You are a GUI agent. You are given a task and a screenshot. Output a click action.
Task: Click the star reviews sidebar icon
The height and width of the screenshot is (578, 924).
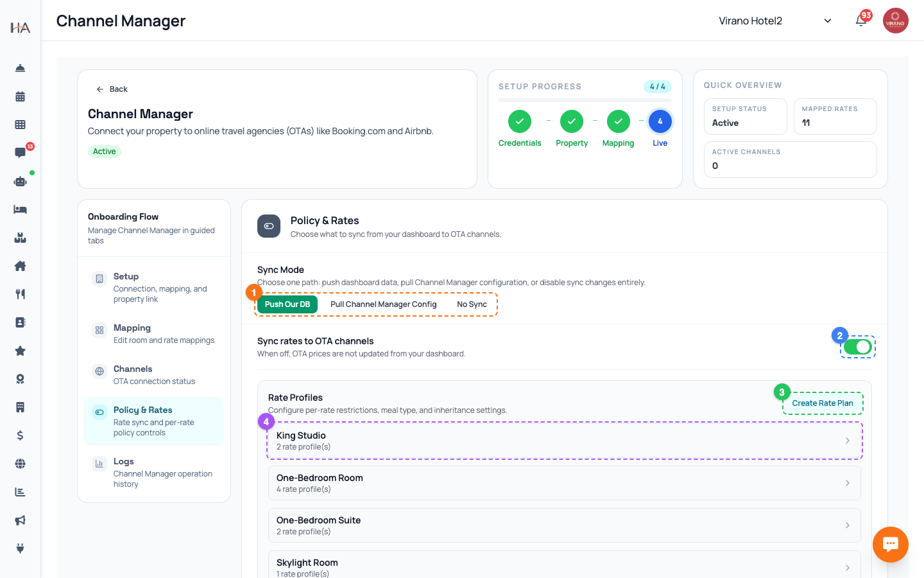click(x=21, y=351)
